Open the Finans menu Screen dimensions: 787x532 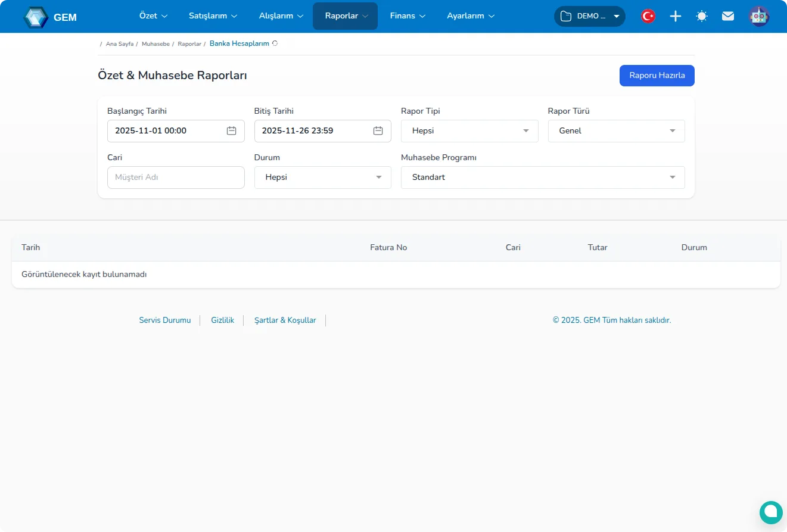point(408,16)
